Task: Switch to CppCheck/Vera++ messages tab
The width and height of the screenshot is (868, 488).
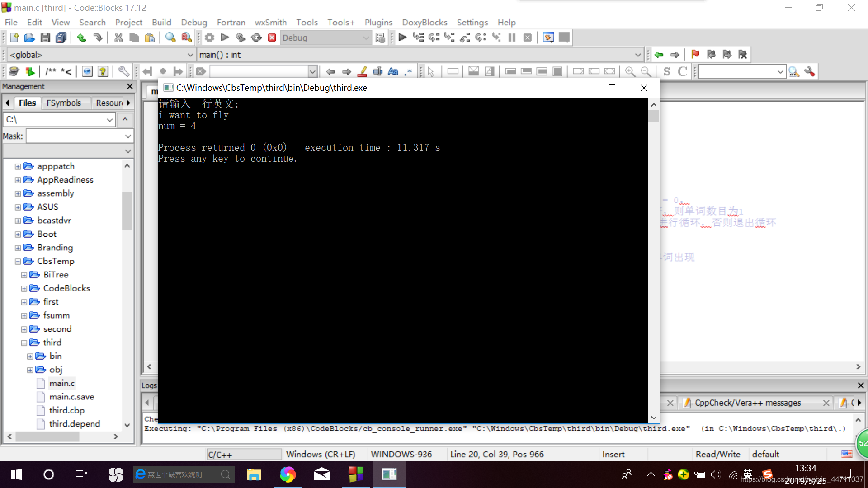Action: 748,403
